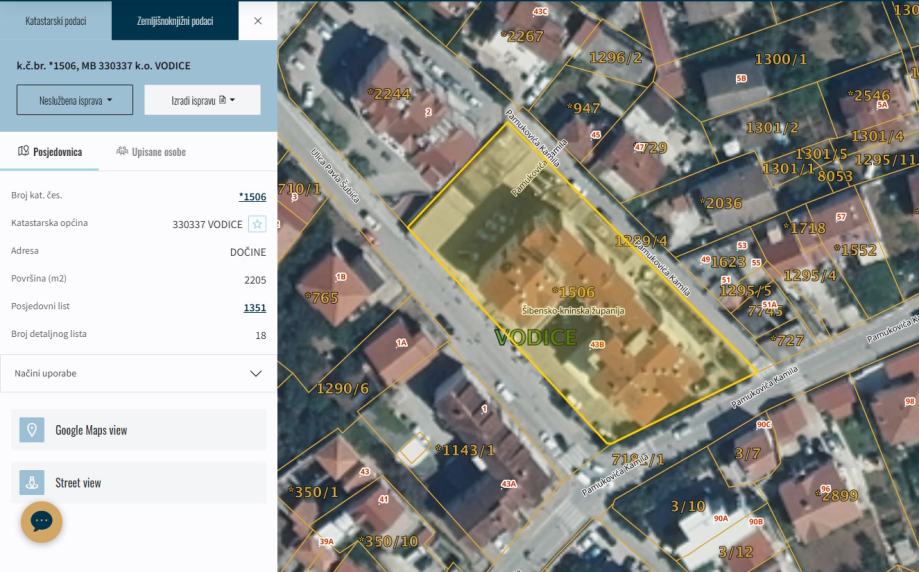Viewport: 919px width, 572px height.
Task: Click parcel label 3/12 on map
Action: [736, 552]
